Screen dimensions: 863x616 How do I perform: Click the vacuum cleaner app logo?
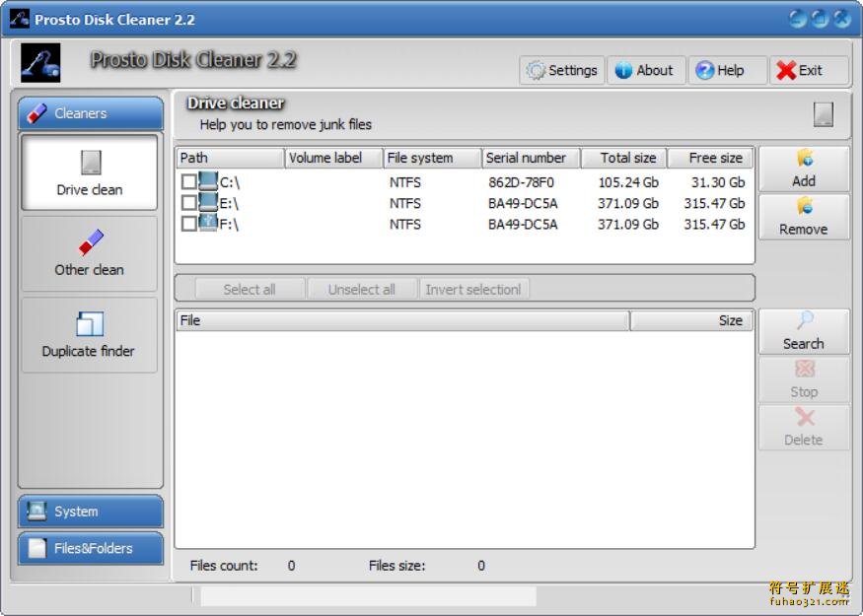coord(40,63)
